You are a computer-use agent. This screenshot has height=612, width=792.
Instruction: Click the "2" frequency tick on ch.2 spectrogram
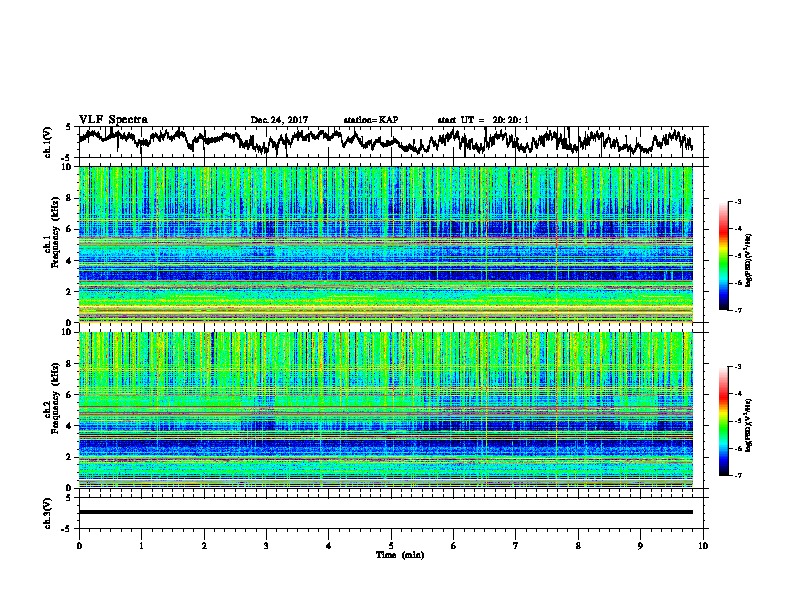[71, 457]
